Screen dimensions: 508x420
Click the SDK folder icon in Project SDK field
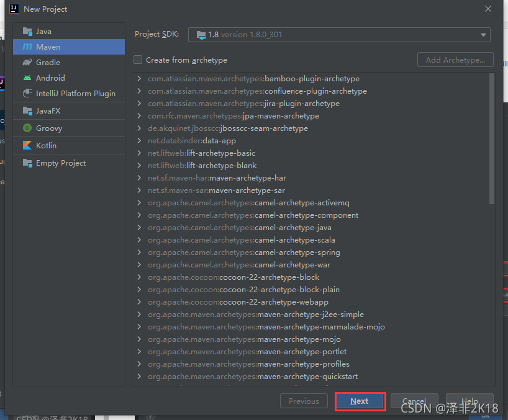coord(201,35)
